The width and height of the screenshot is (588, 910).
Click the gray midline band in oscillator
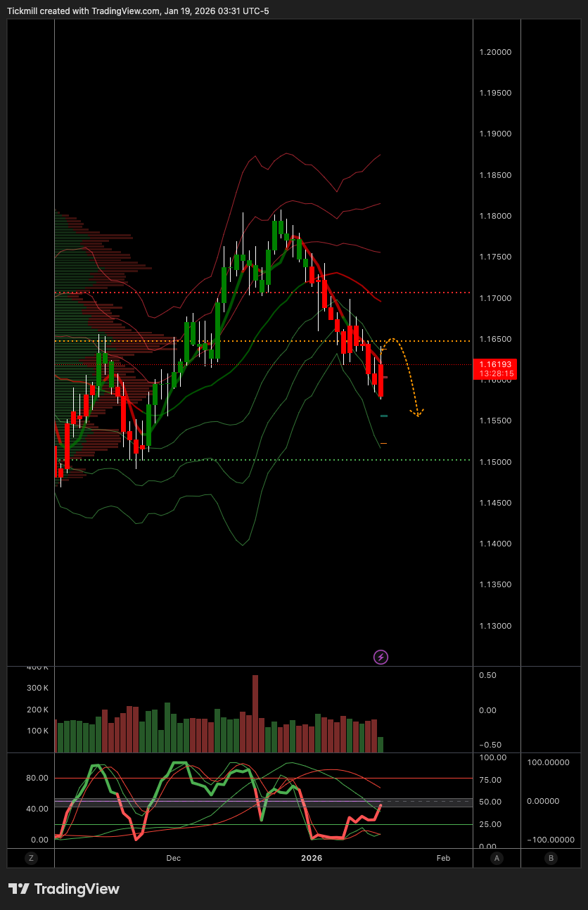click(211, 802)
